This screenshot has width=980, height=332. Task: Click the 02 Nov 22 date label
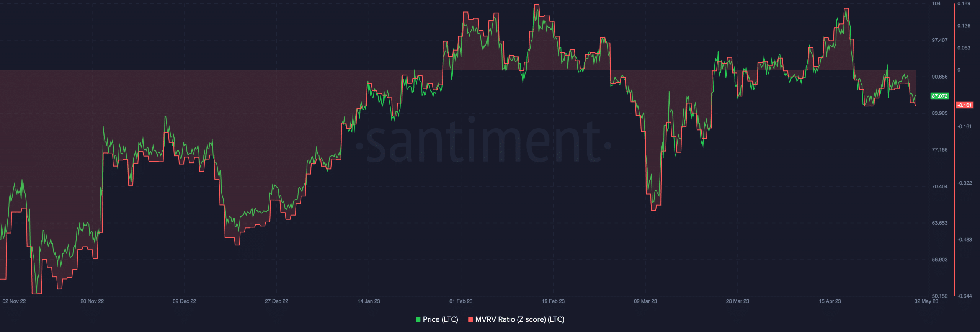(x=14, y=301)
